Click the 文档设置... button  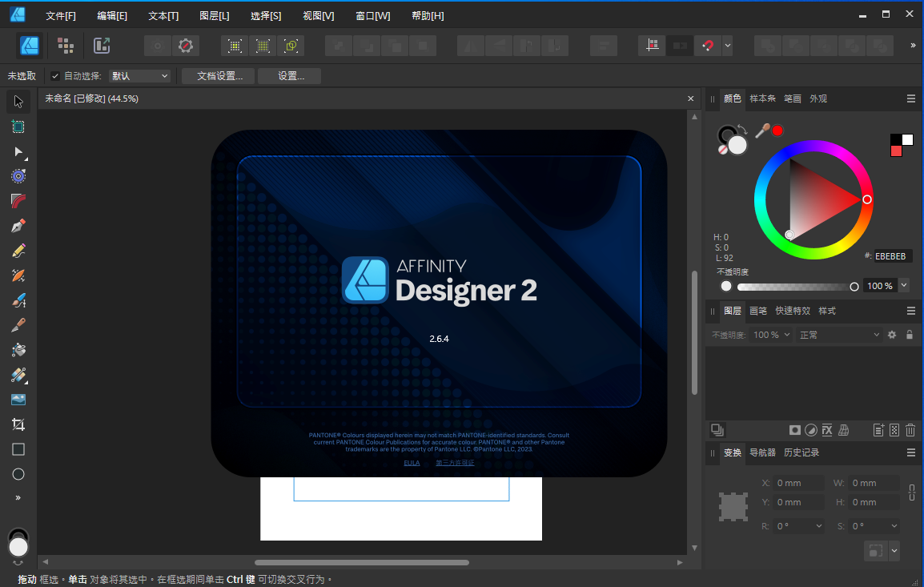(219, 76)
